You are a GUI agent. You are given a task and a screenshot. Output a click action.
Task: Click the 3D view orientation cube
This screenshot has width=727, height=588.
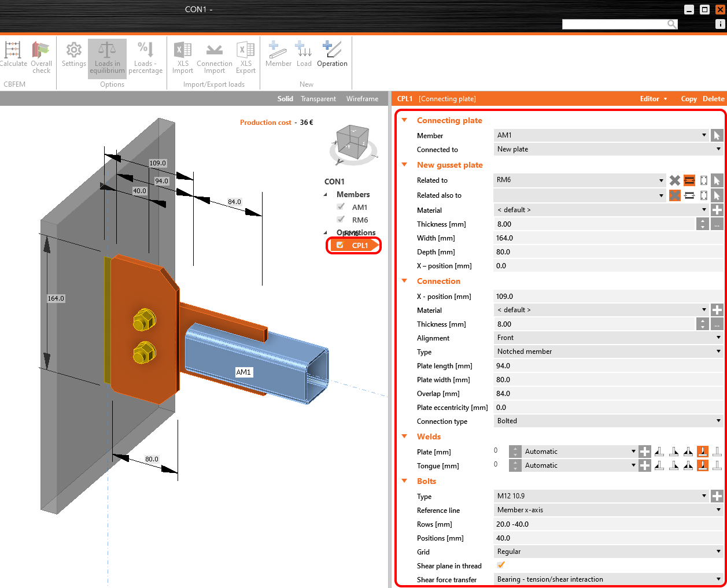352,141
